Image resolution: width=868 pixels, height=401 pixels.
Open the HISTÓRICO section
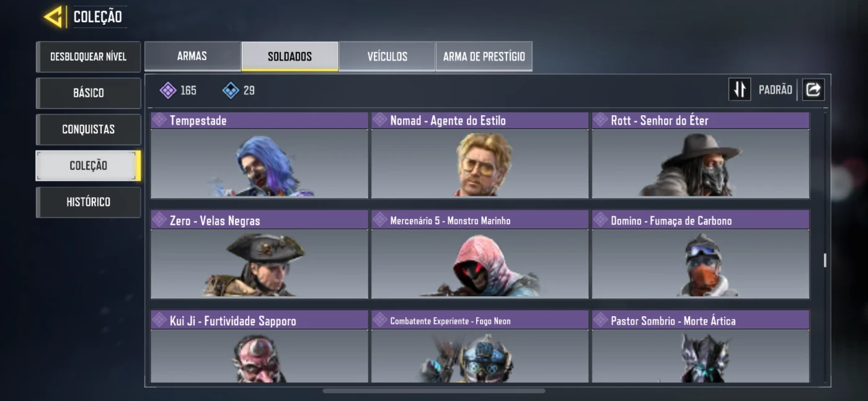[88, 202]
